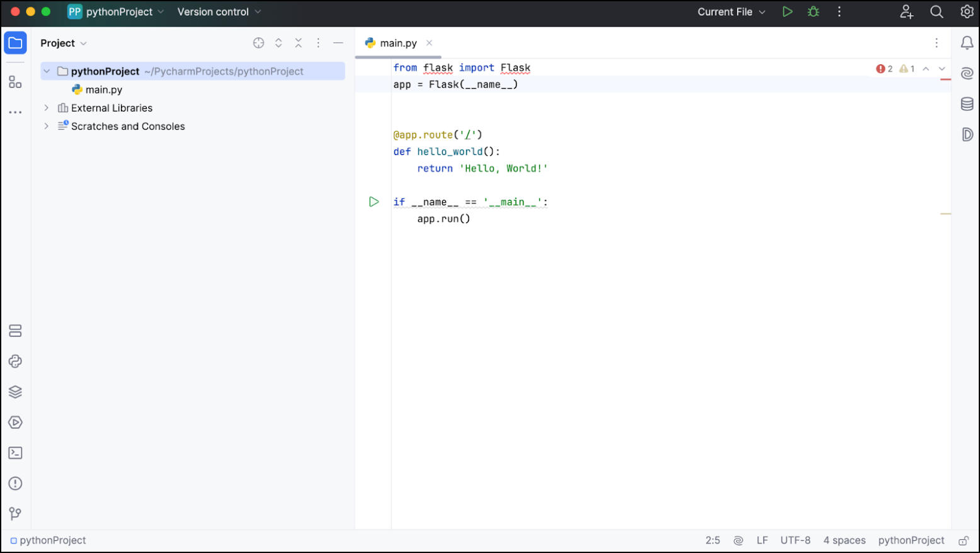Open the Git version control icon
Screen dimensions: 980x553
click(x=15, y=514)
